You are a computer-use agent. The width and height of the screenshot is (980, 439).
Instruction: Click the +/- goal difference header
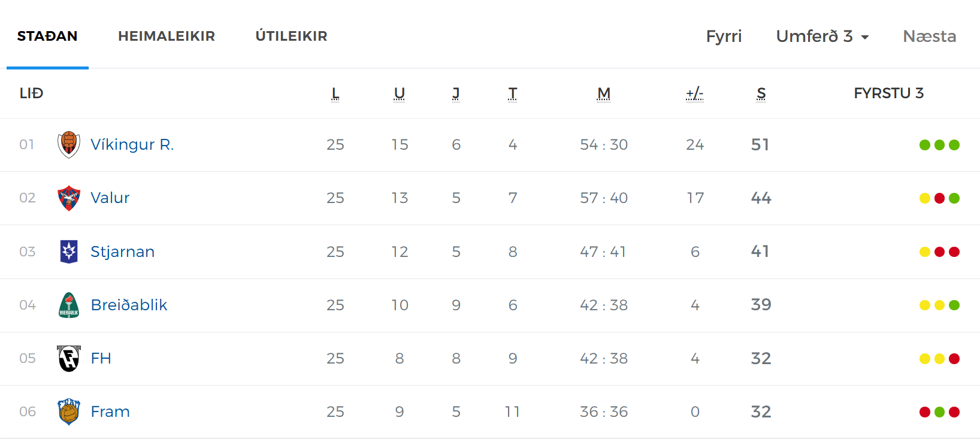coord(695,93)
